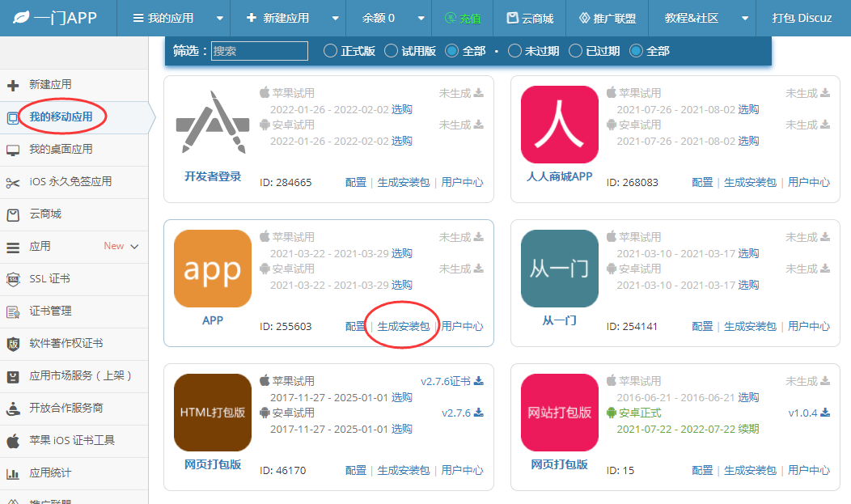Click the 证书管理 certificate icon
This screenshot has height=504, width=851.
pos(12,312)
